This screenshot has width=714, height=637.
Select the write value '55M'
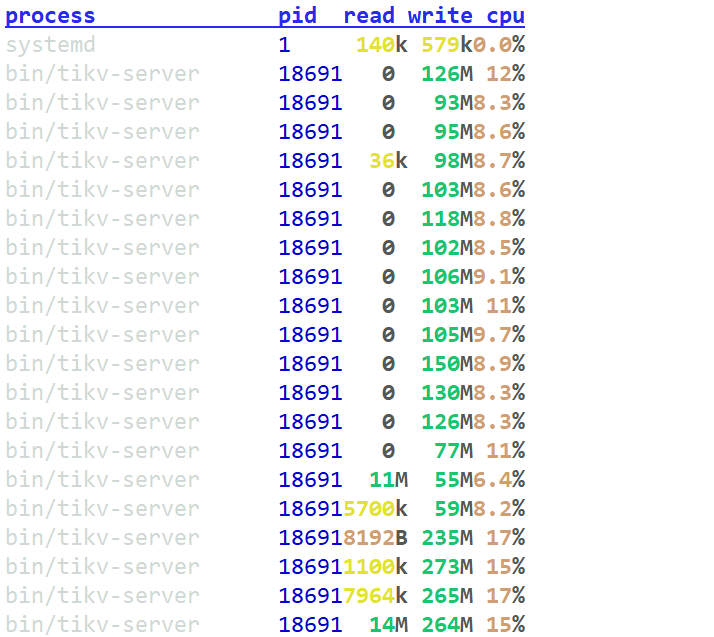coord(453,479)
